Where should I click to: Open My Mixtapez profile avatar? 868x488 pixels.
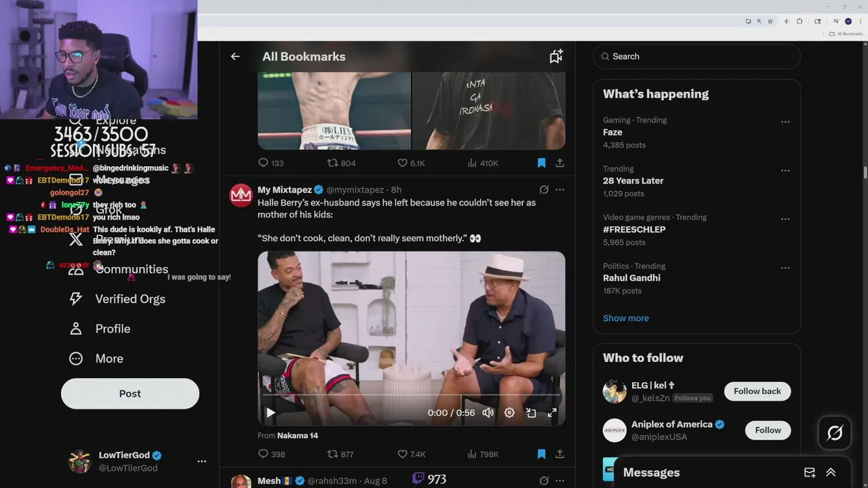click(241, 195)
